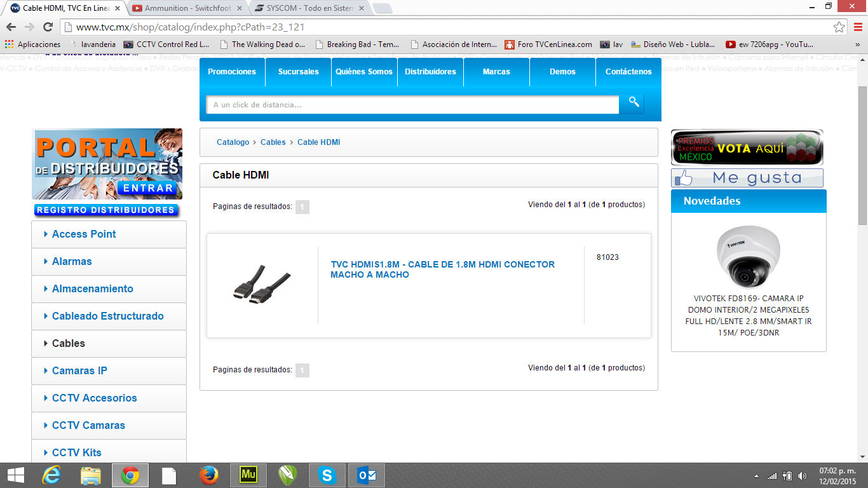Viewport: 868px width, 488px height.
Task: Reload the page with browser refresh icon
Action: [x=48, y=27]
